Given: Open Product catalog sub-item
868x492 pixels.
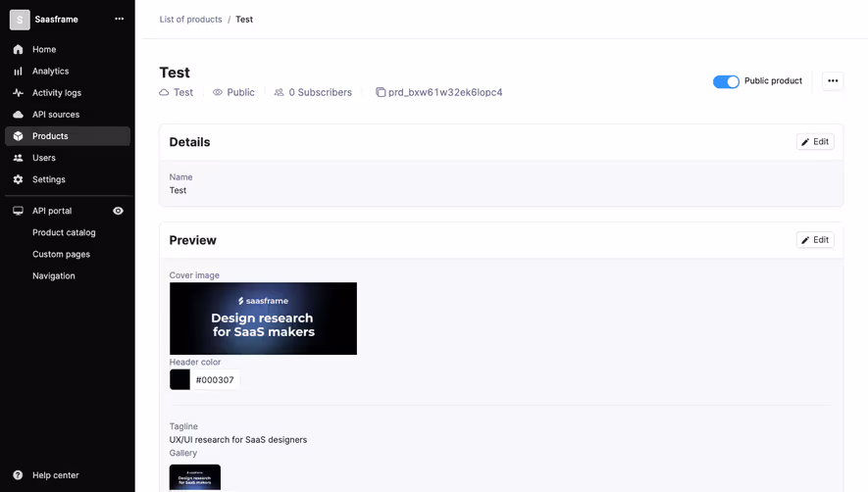Looking at the screenshot, I should [64, 232].
